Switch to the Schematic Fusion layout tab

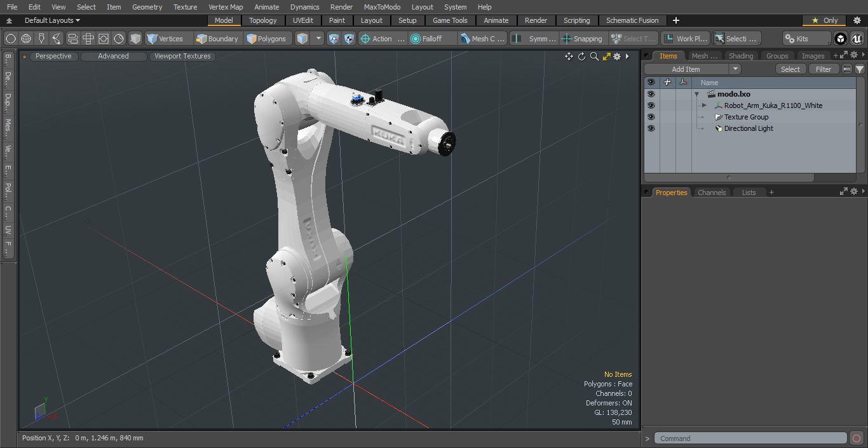(632, 20)
